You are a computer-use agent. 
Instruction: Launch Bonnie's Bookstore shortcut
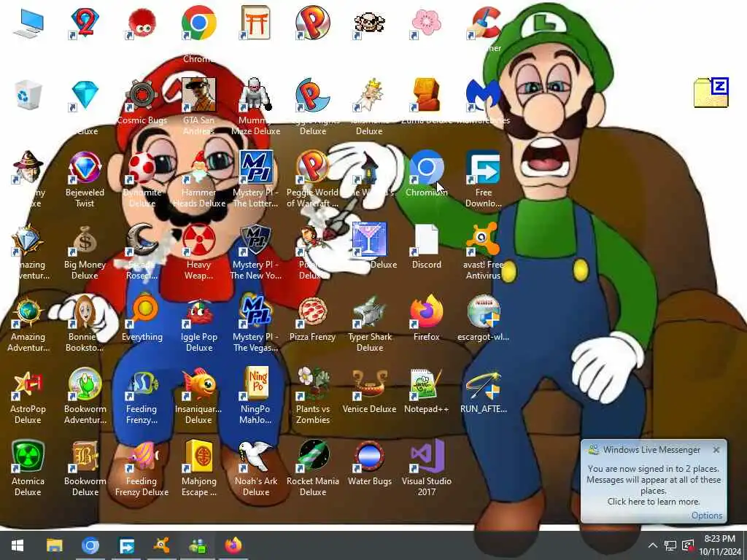(x=85, y=311)
